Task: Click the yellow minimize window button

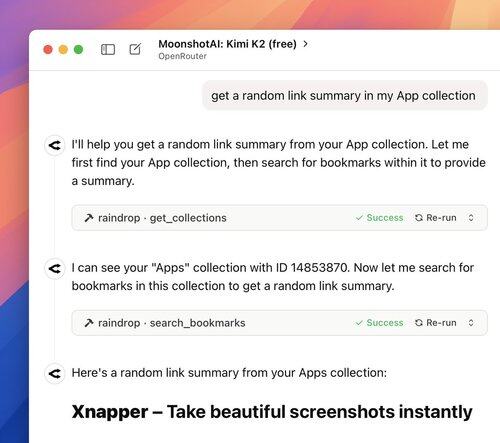Action: 63,49
